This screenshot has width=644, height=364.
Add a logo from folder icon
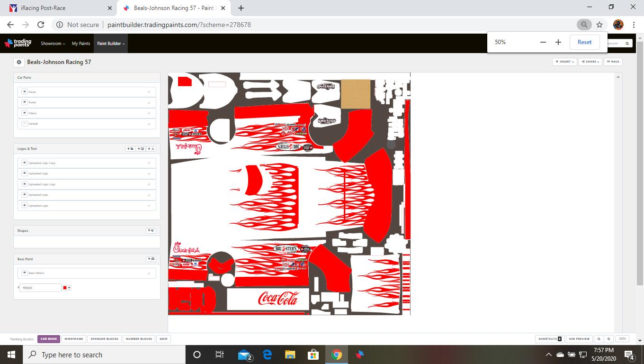(130, 149)
